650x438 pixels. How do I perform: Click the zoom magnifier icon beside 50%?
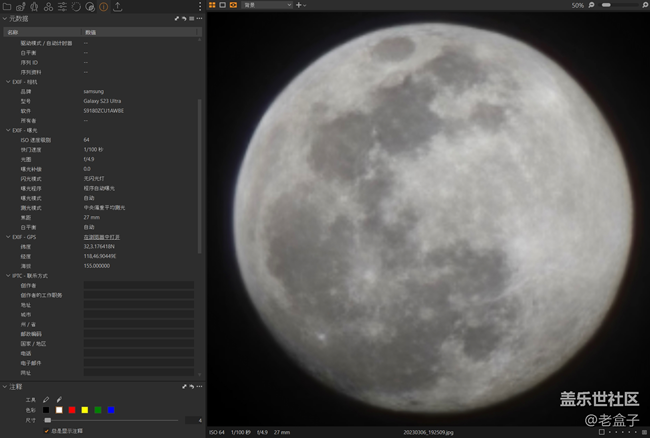coord(592,5)
